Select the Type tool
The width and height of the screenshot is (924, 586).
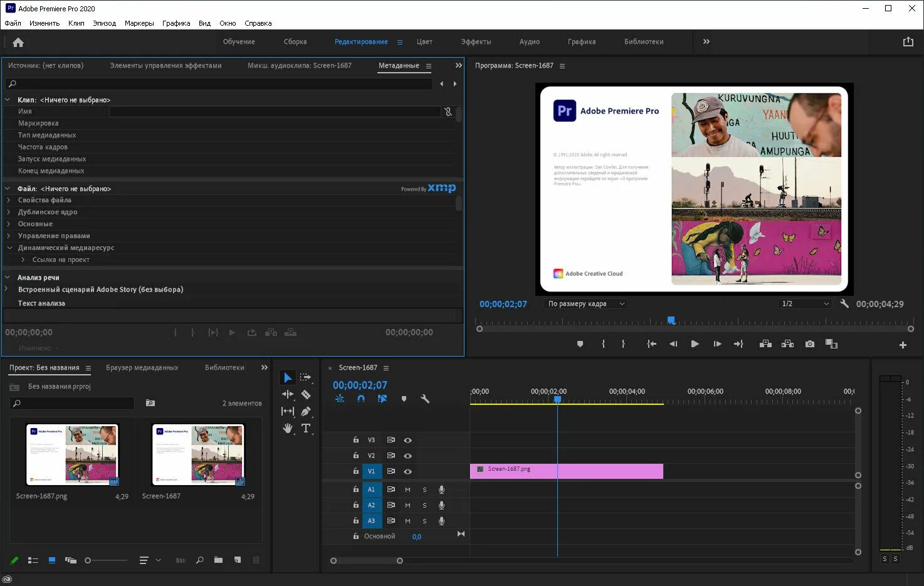click(x=306, y=429)
